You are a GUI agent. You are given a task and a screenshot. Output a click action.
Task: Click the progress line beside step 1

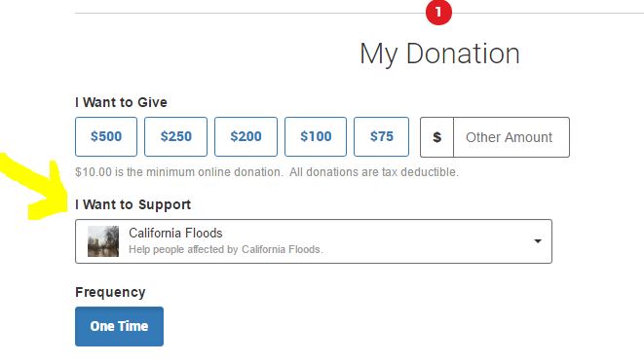(x=249, y=13)
